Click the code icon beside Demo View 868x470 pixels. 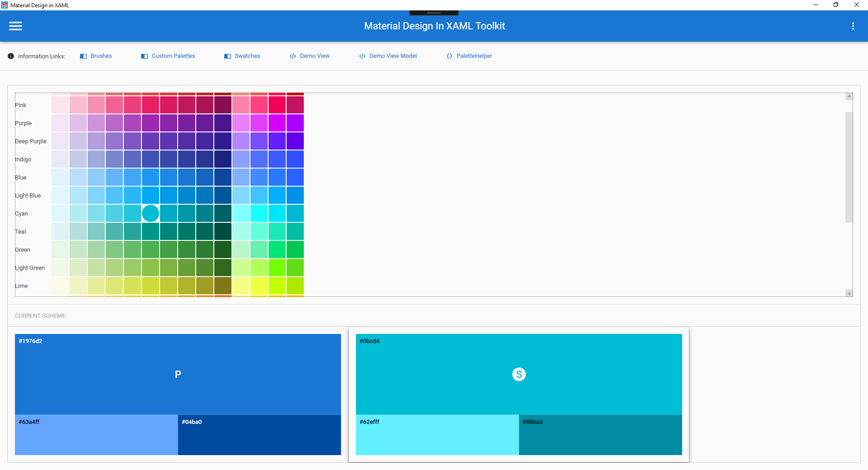pos(292,56)
